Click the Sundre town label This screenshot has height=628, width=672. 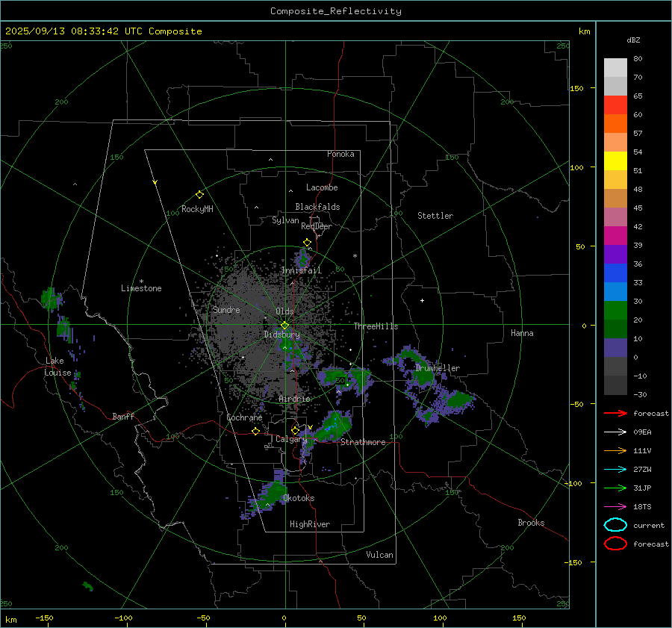click(226, 309)
